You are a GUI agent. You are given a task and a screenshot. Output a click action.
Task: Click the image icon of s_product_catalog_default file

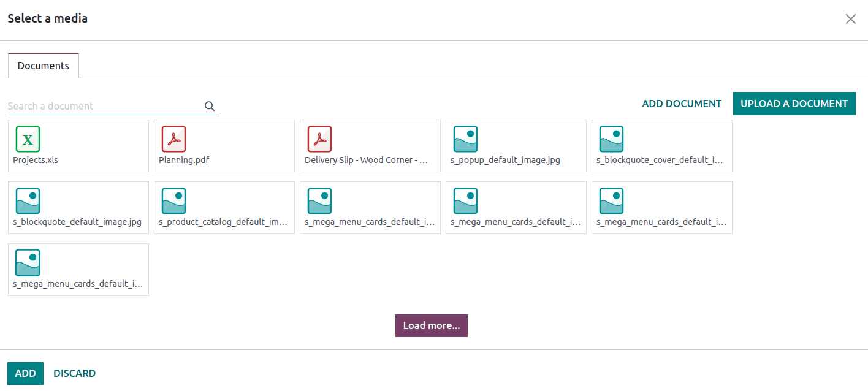173,201
